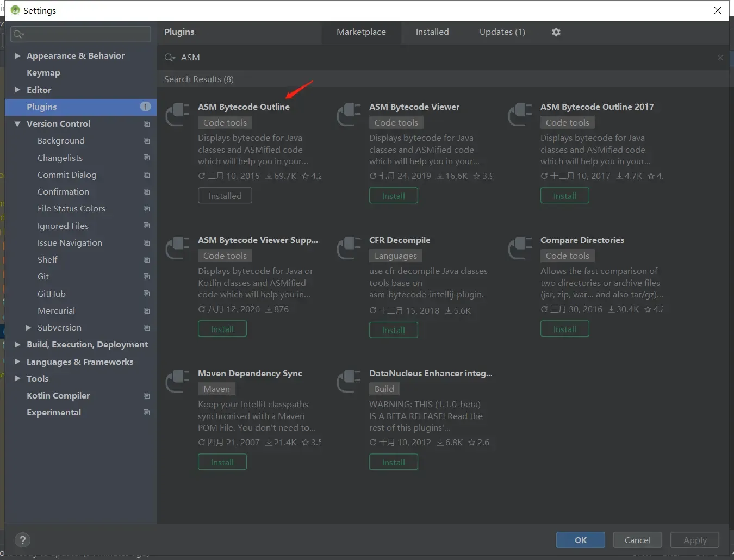Click the project-level icon beside Git
Image resolution: width=734 pixels, height=560 pixels.
(146, 277)
